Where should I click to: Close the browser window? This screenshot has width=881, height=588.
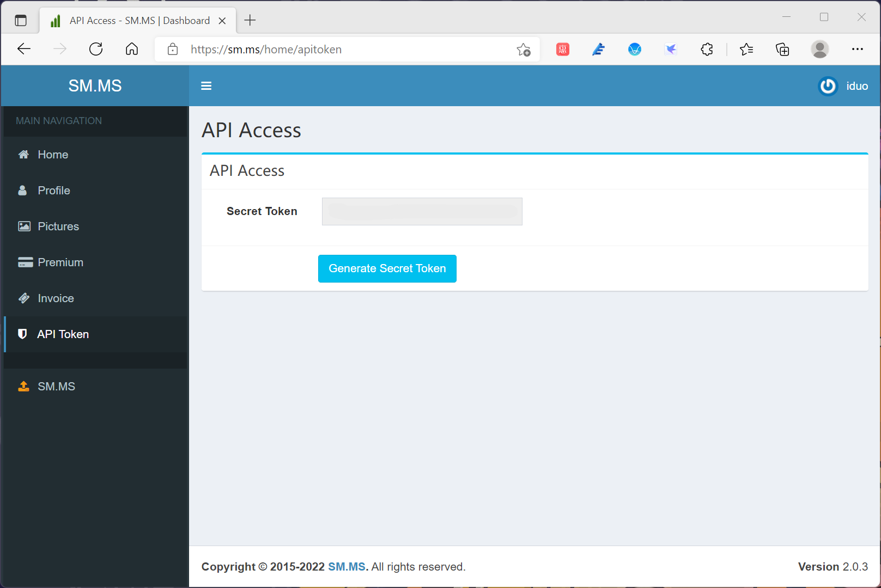point(861,17)
